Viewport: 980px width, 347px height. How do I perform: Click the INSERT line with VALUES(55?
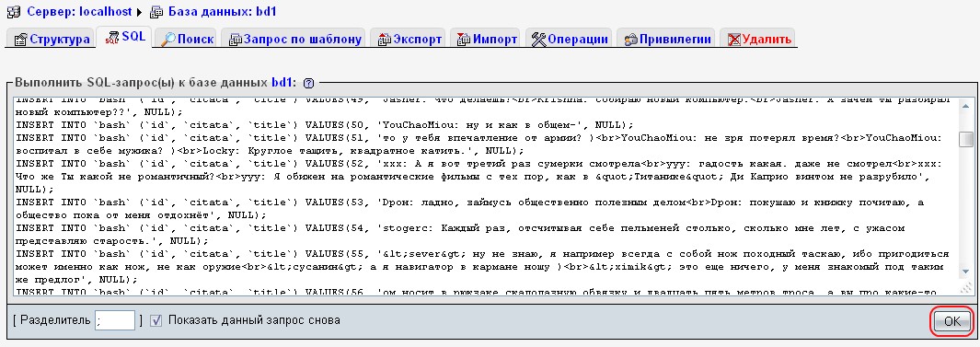coord(482,267)
